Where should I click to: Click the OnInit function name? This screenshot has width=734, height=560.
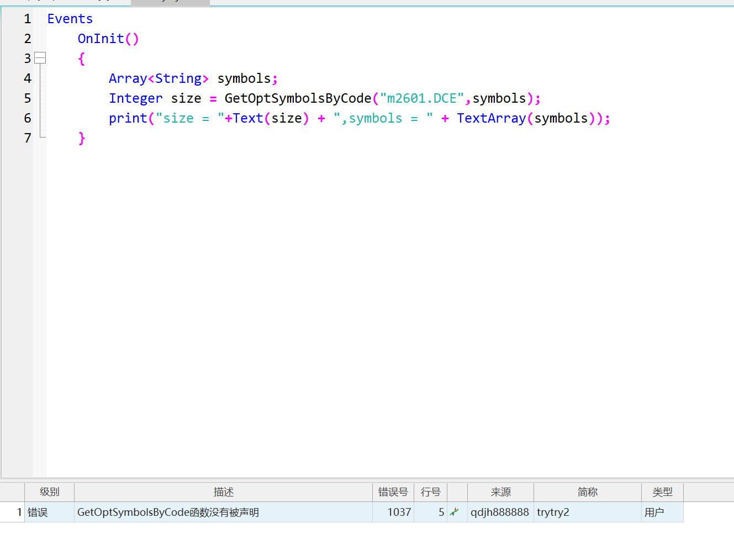(x=101, y=39)
